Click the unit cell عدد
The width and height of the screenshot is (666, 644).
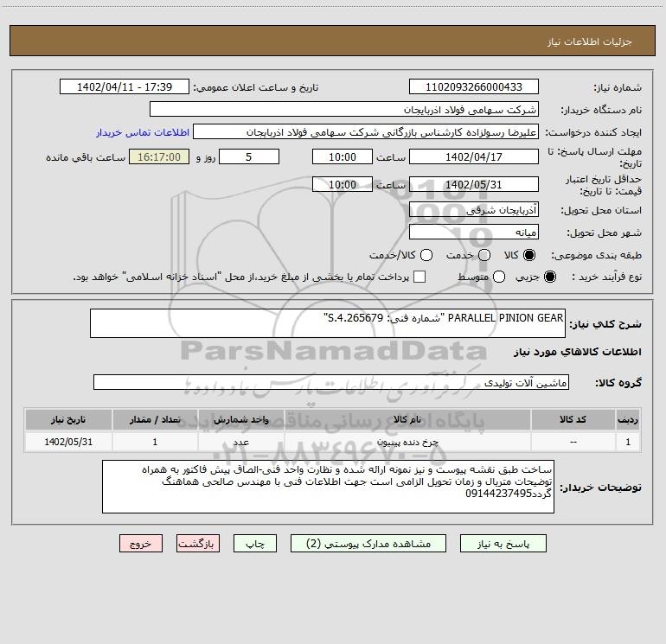pyautogui.click(x=240, y=442)
